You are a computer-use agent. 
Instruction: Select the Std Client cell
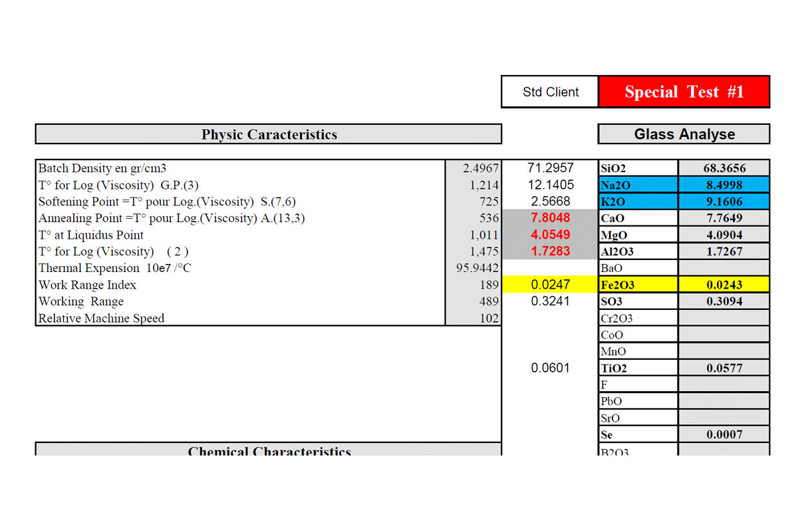[x=551, y=92]
